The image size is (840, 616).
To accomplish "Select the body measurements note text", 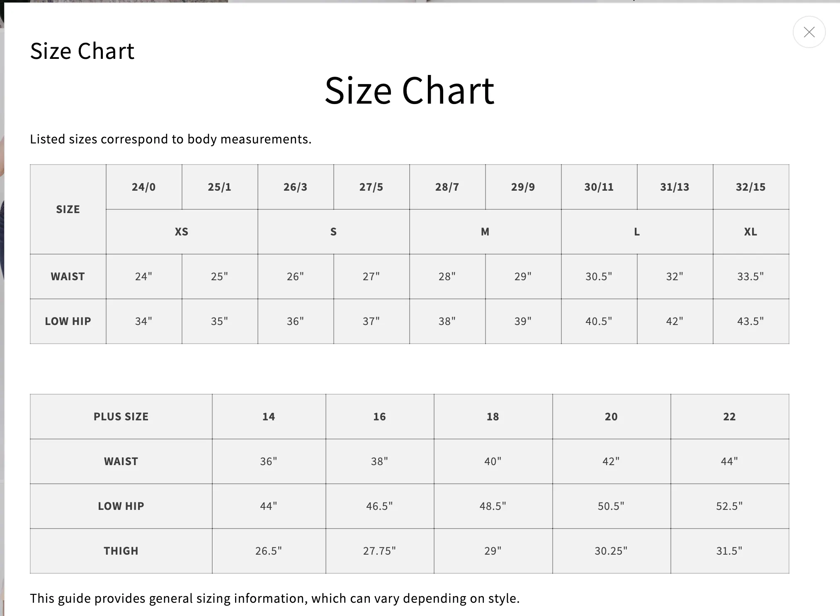I will [170, 139].
